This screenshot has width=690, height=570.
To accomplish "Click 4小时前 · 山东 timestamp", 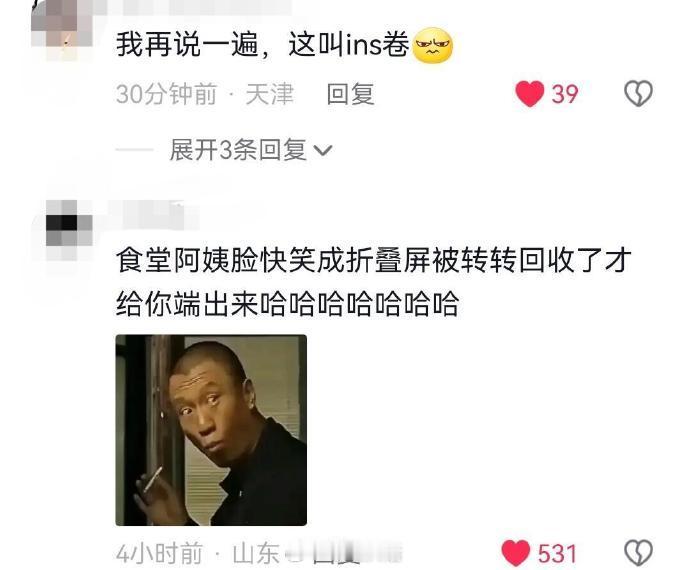I will tap(198, 554).
